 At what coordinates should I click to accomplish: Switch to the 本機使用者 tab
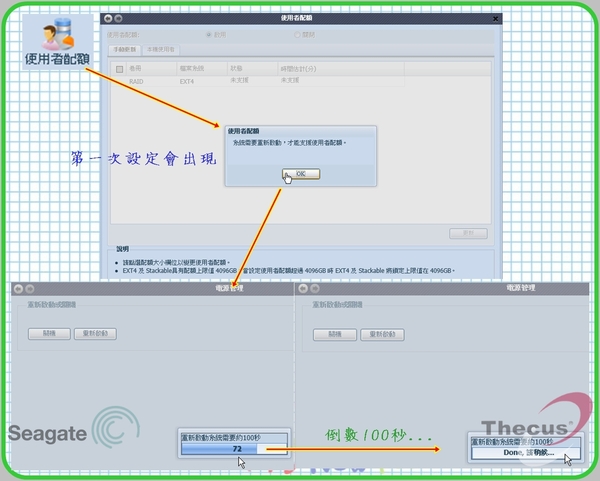click(161, 50)
